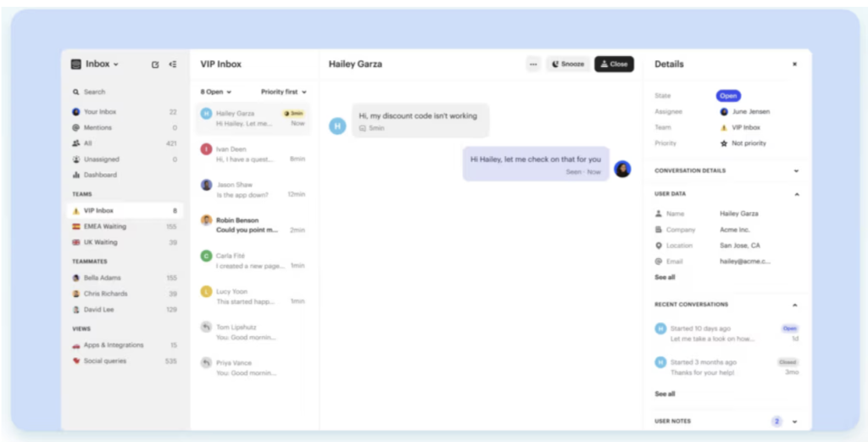
Task: Open Mentions in the sidebar
Action: (x=125, y=127)
